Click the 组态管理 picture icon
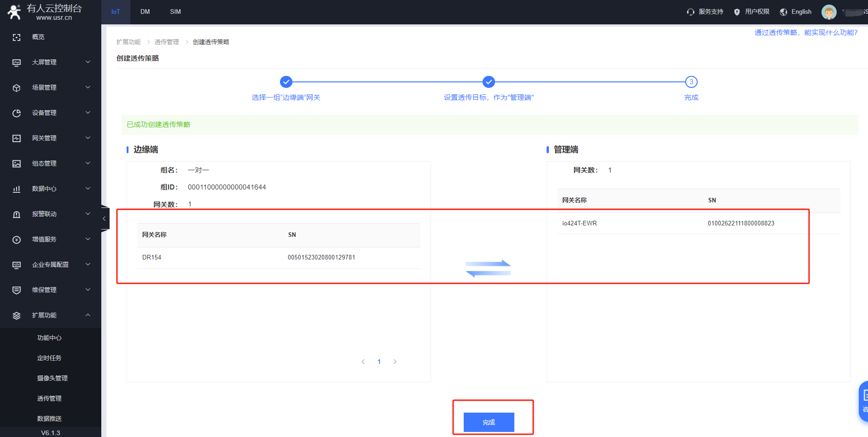 [17, 164]
